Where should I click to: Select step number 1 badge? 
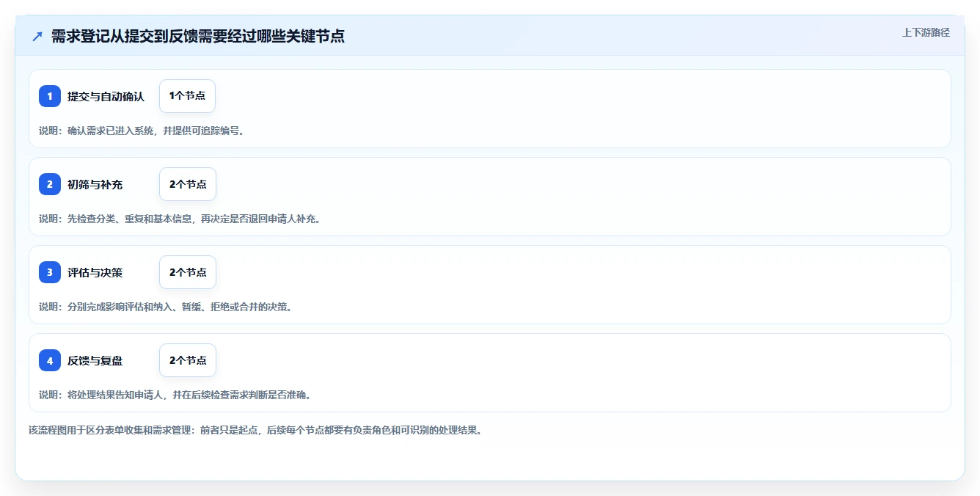tap(50, 96)
